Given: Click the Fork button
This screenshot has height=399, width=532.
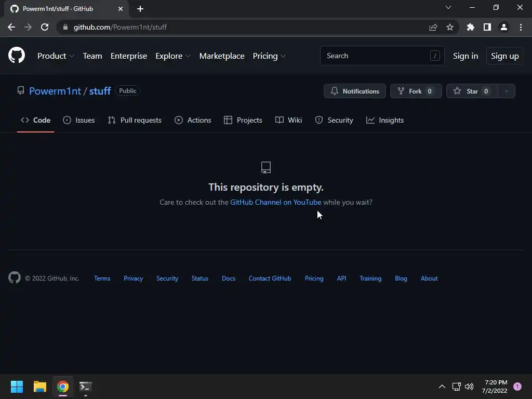Looking at the screenshot, I should [416, 91].
